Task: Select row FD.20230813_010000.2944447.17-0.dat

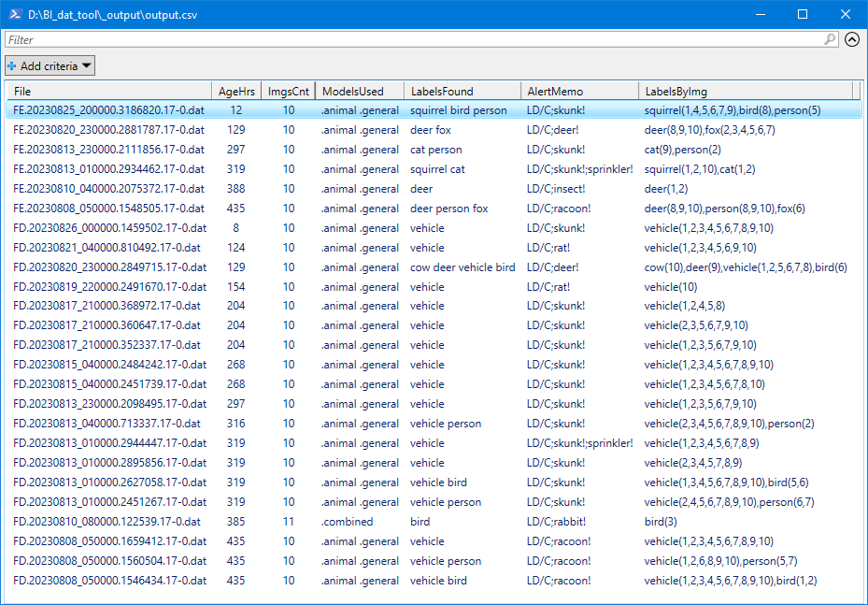Action: click(434, 443)
